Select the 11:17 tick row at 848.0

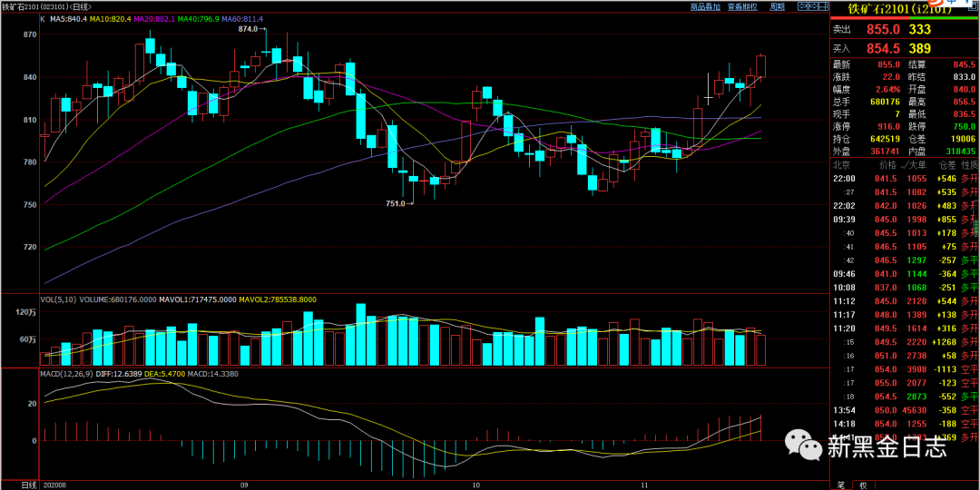click(x=905, y=314)
